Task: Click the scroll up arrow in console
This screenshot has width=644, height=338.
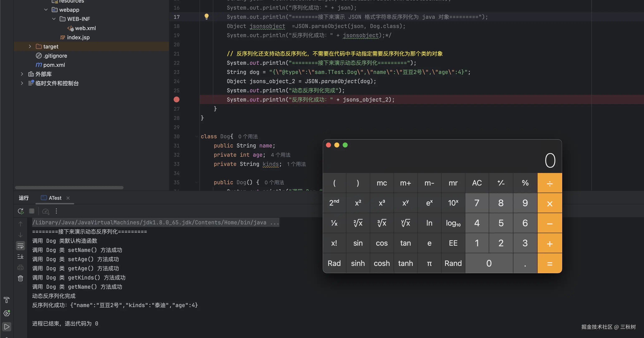Action: [20, 224]
